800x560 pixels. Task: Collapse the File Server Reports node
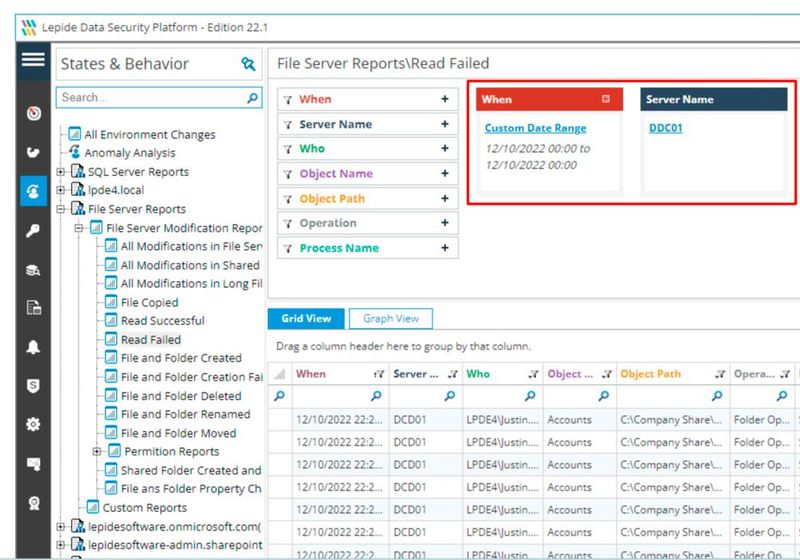61,209
